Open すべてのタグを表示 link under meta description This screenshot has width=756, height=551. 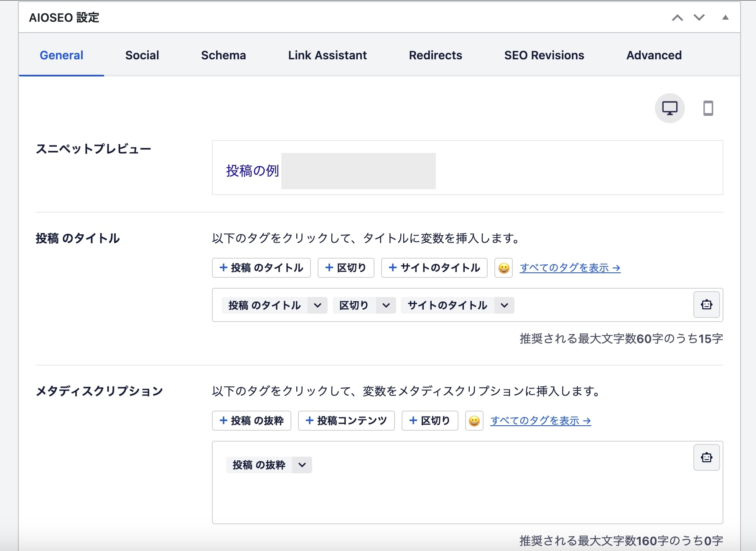[540, 421]
